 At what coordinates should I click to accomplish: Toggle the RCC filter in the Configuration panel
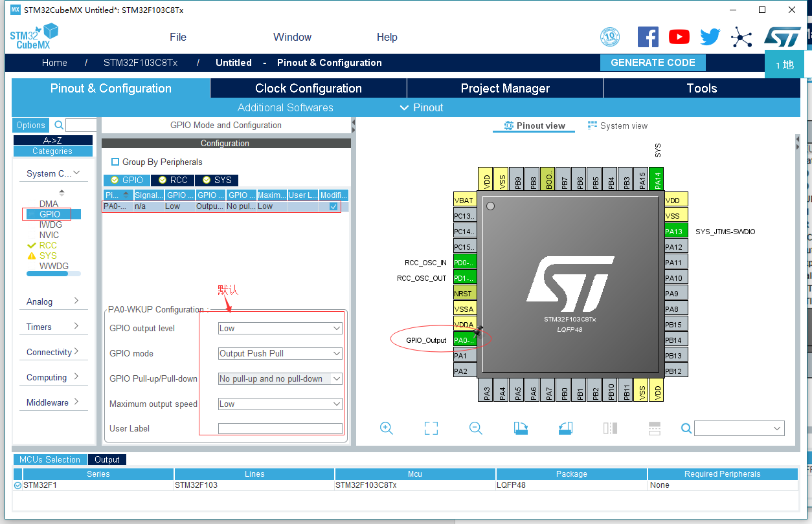(x=172, y=180)
